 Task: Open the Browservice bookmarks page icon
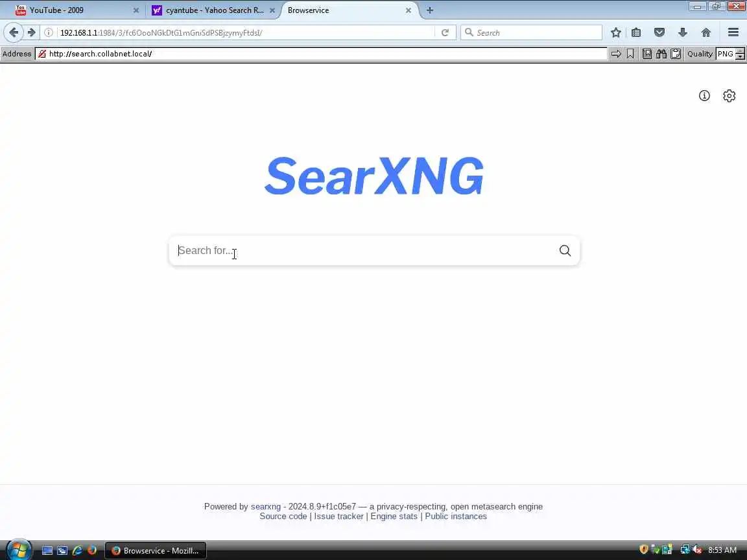tap(647, 54)
